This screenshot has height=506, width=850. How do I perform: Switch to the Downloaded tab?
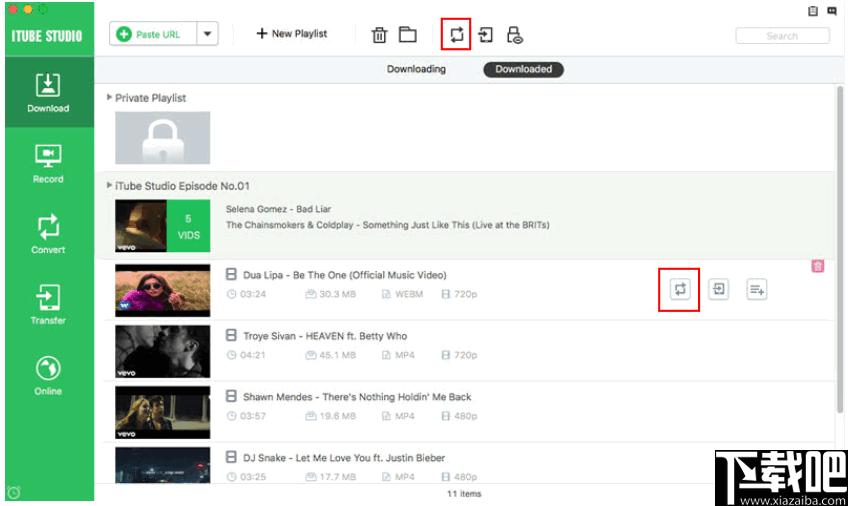[523, 69]
